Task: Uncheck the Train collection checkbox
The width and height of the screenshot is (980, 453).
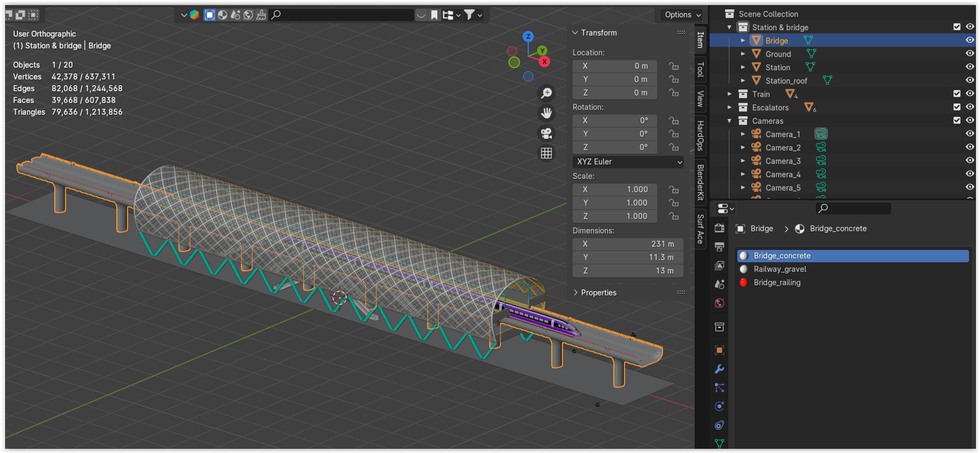Action: [x=957, y=93]
